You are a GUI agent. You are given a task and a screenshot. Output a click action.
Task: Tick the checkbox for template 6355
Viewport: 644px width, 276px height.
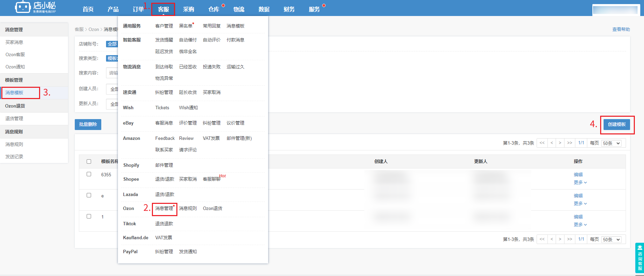[x=89, y=174]
